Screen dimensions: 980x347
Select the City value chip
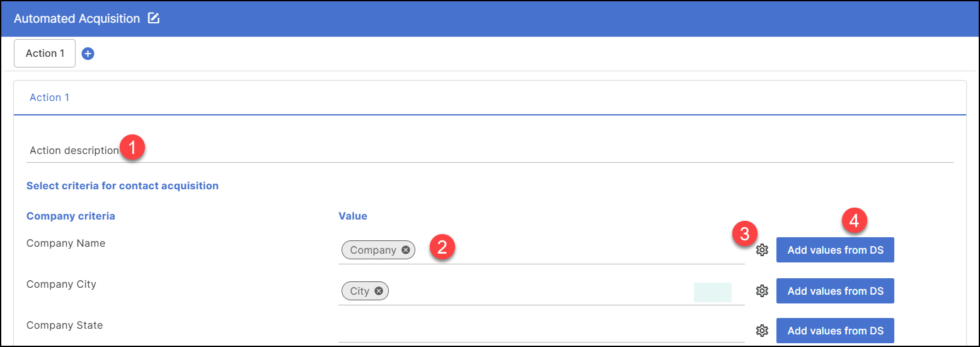(359, 291)
